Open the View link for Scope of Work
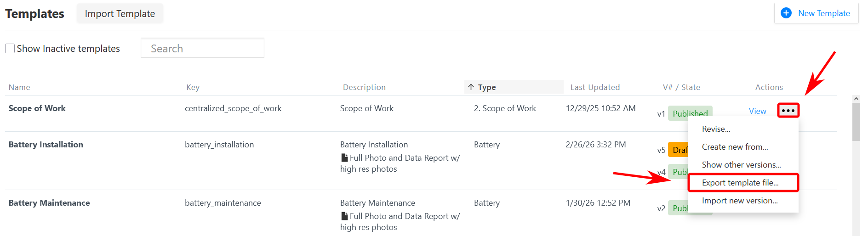 point(757,111)
